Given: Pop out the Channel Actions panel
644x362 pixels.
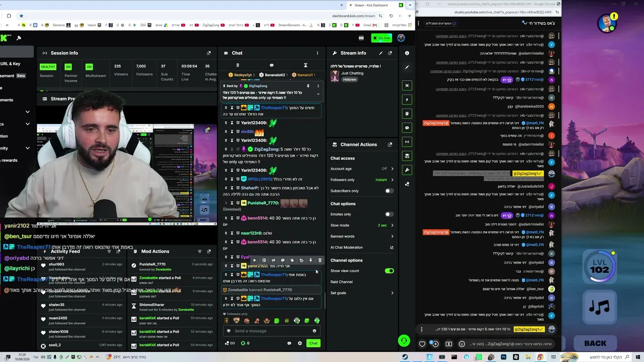Looking at the screenshot, I should [x=390, y=144].
